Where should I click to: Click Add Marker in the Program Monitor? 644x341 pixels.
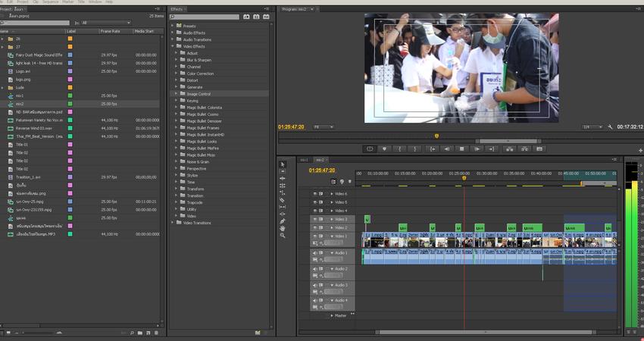point(384,149)
